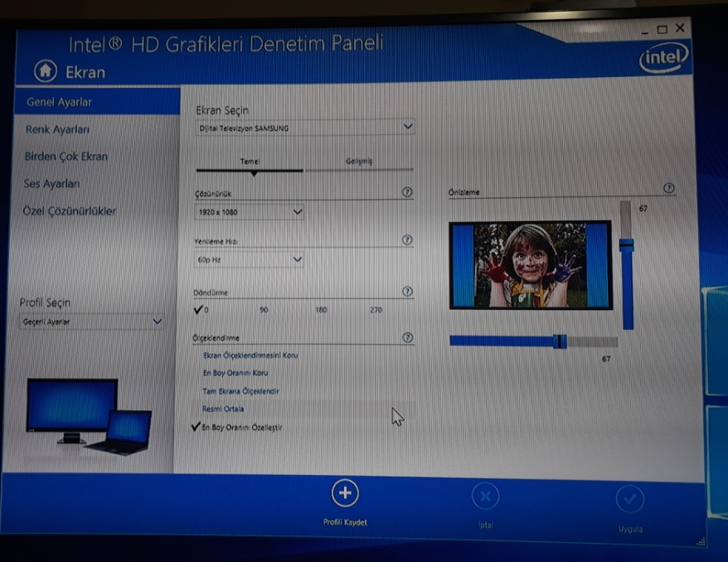Switch to the Temel tab

point(250,162)
